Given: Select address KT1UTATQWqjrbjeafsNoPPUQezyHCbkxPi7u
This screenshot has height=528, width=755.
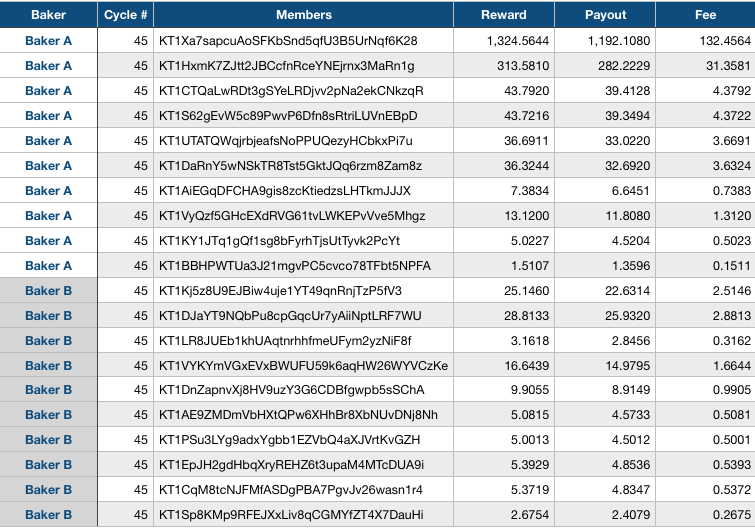Looking at the screenshot, I should pyautogui.click(x=286, y=141).
